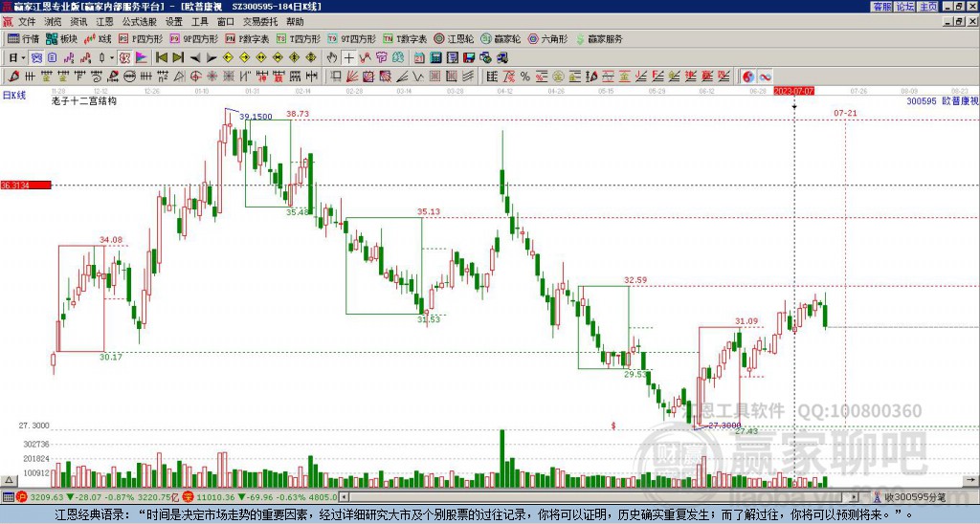980x524 pixels.
Task: Open the T四方形 time square tool
Action: tap(299, 38)
